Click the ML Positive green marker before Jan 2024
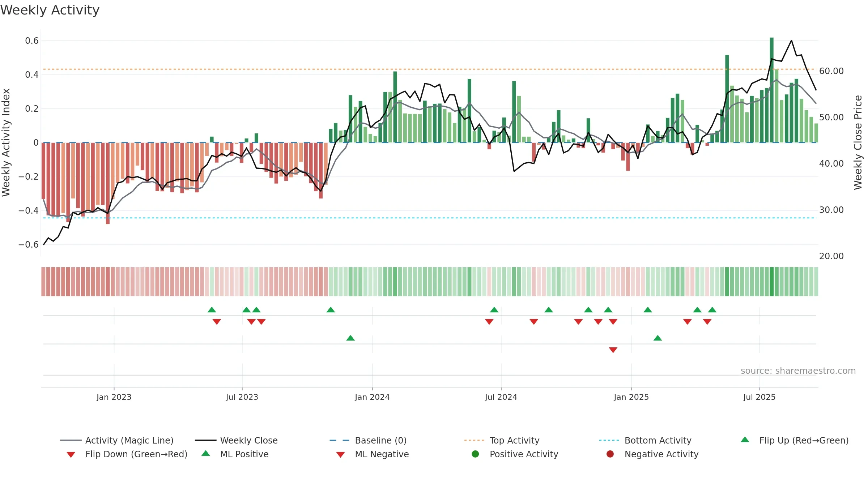Viewport: 868px width, 488px height. [x=350, y=338]
